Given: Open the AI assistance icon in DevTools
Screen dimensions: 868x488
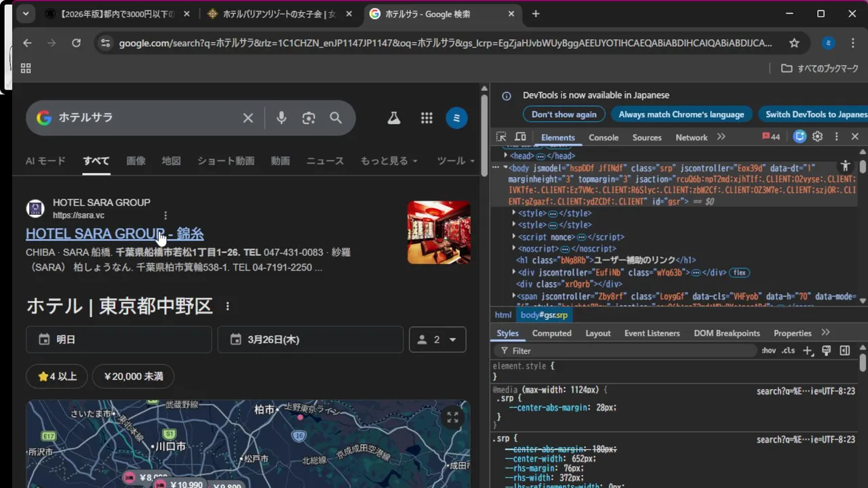Looking at the screenshot, I should click(x=800, y=137).
